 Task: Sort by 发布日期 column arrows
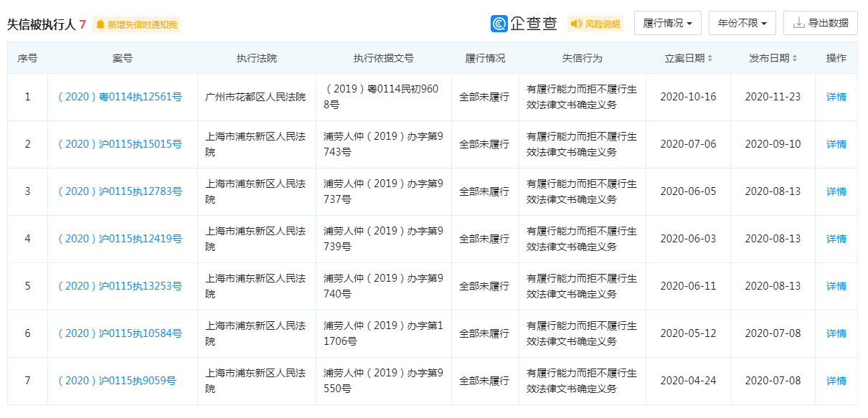click(x=795, y=59)
